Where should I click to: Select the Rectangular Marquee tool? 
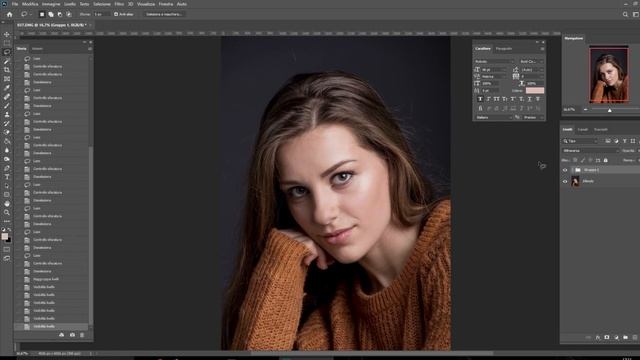[x=7, y=43]
